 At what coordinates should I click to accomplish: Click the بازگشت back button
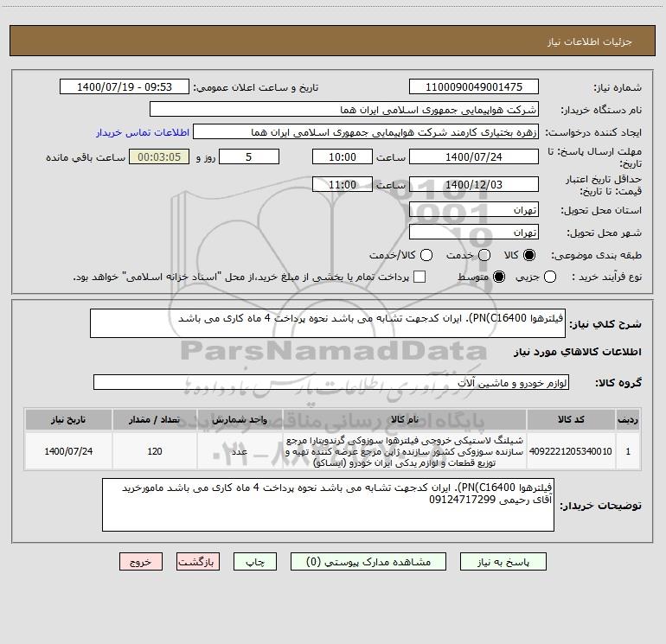tap(198, 562)
